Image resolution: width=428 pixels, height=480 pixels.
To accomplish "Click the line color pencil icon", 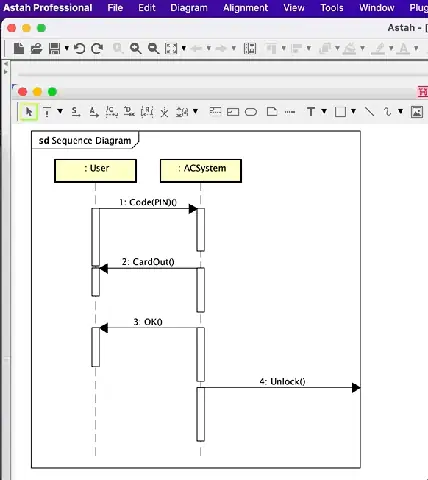I will click(379, 49).
